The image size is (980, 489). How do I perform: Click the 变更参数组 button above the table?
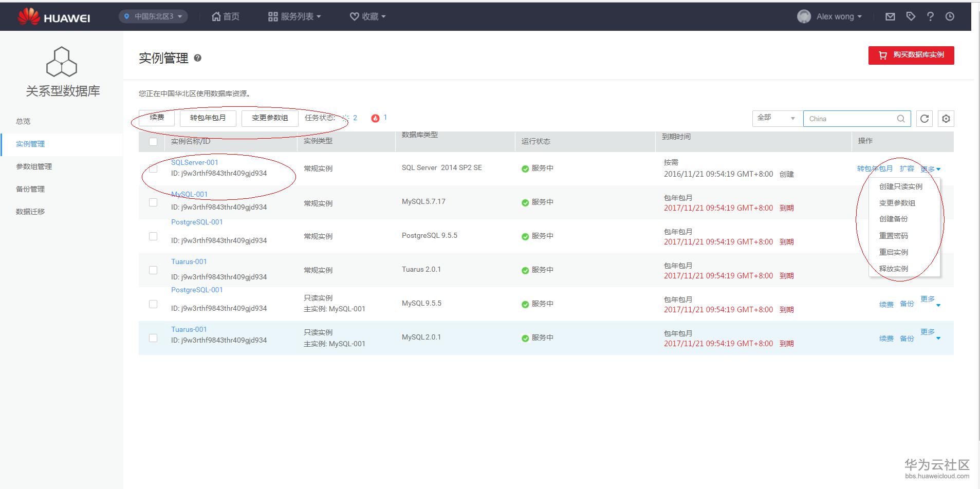tap(270, 118)
